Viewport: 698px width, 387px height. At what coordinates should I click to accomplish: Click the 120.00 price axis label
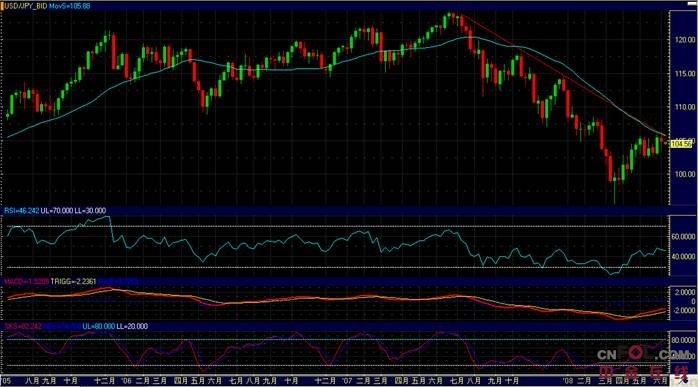tap(684, 40)
